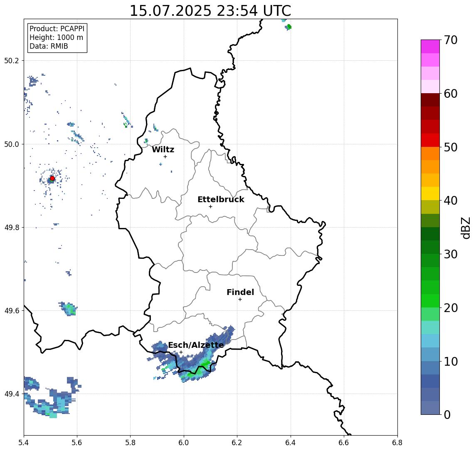
Task: Click the title "15.07.2025 23:54 UTC"
Action: (x=210, y=11)
